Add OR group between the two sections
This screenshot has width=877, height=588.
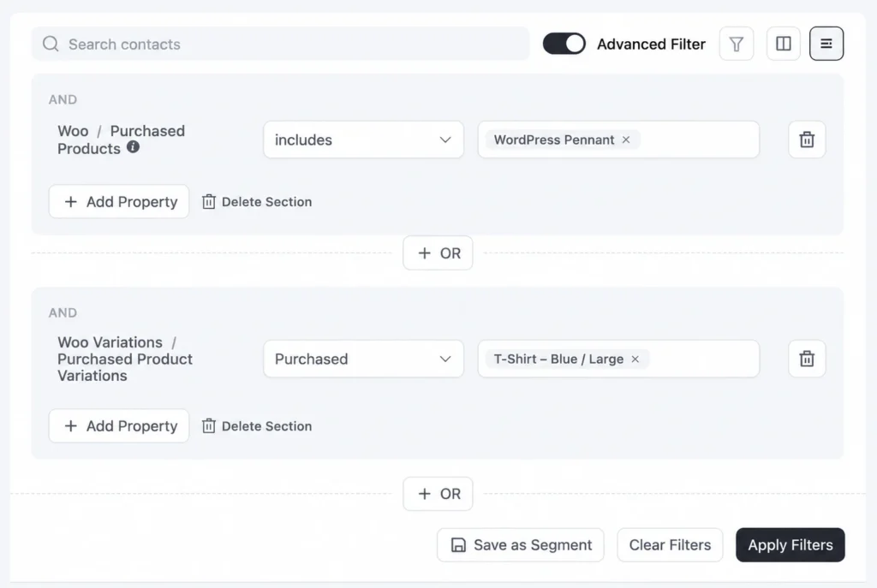(x=438, y=253)
